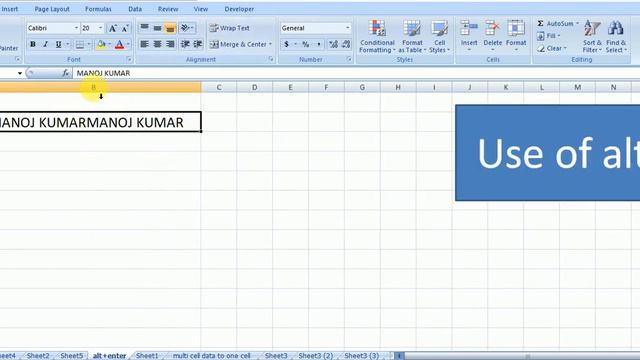Image resolution: width=640 pixels, height=360 pixels.
Task: Open the Font dialog launcher
Action: (x=129, y=60)
